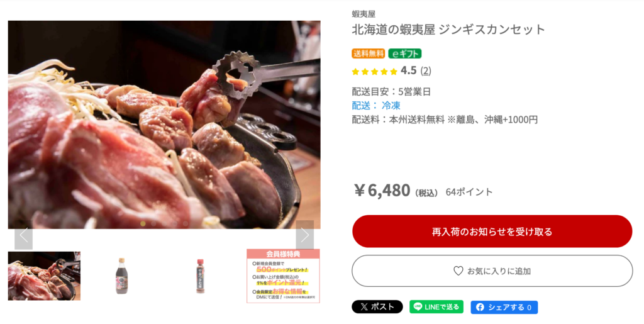Open the small red-capped bottle thumbnail
Image resolution: width=644 pixels, height=324 pixels.
click(x=200, y=276)
